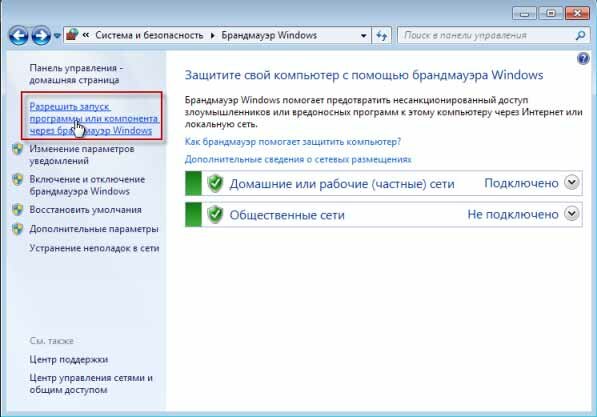Refresh the page with the refresh button

click(x=381, y=36)
